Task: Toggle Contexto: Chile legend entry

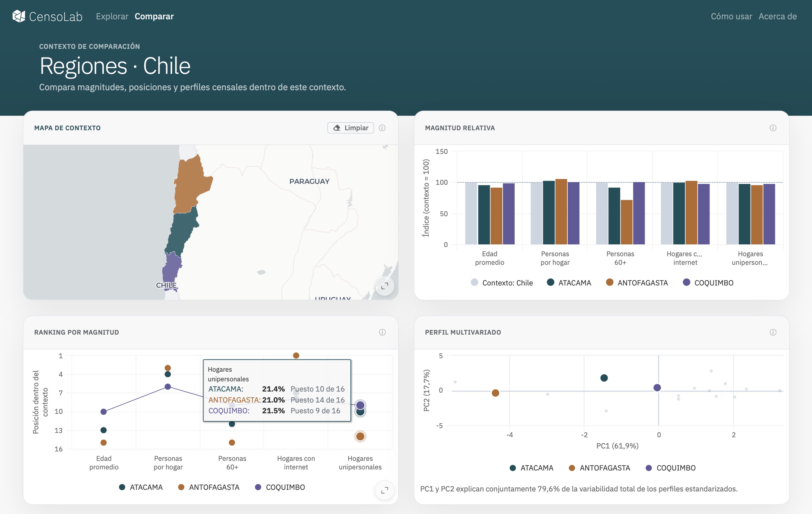Action: pyautogui.click(x=502, y=283)
